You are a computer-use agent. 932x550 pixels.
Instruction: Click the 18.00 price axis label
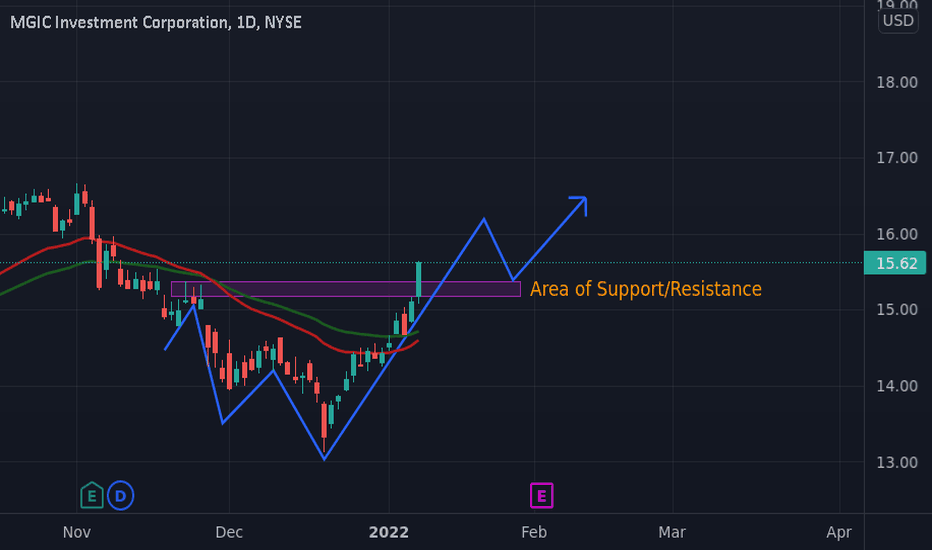(897, 82)
